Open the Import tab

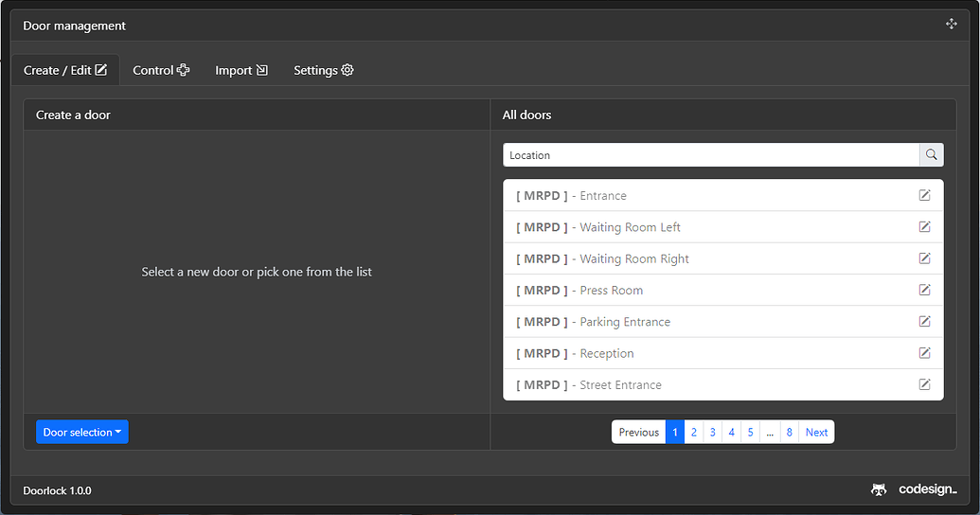point(241,70)
